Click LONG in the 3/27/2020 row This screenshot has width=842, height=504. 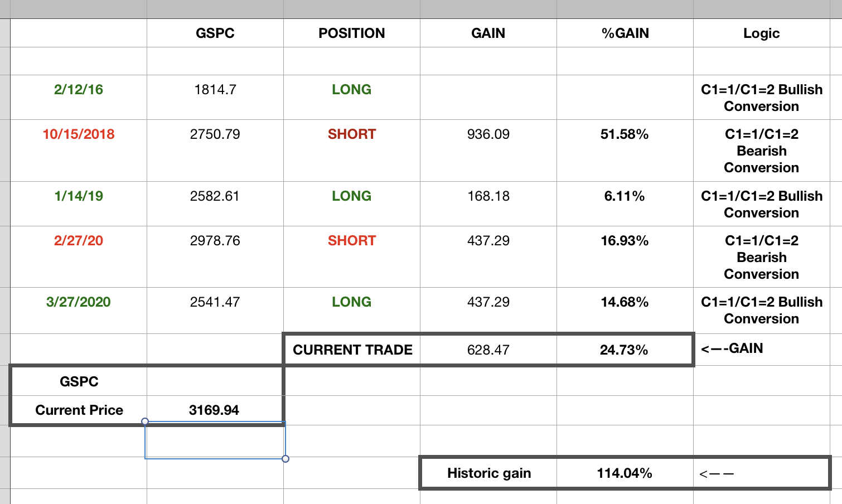tap(351, 302)
